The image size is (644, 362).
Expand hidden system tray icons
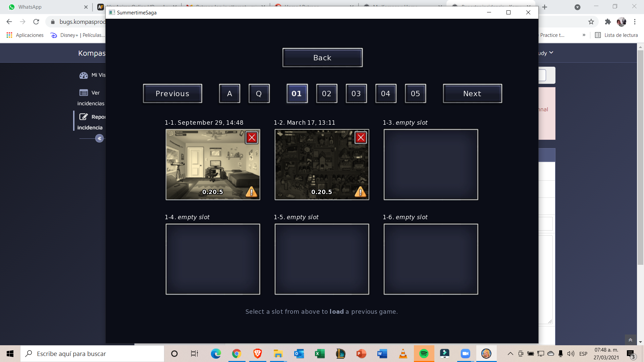(x=510, y=354)
